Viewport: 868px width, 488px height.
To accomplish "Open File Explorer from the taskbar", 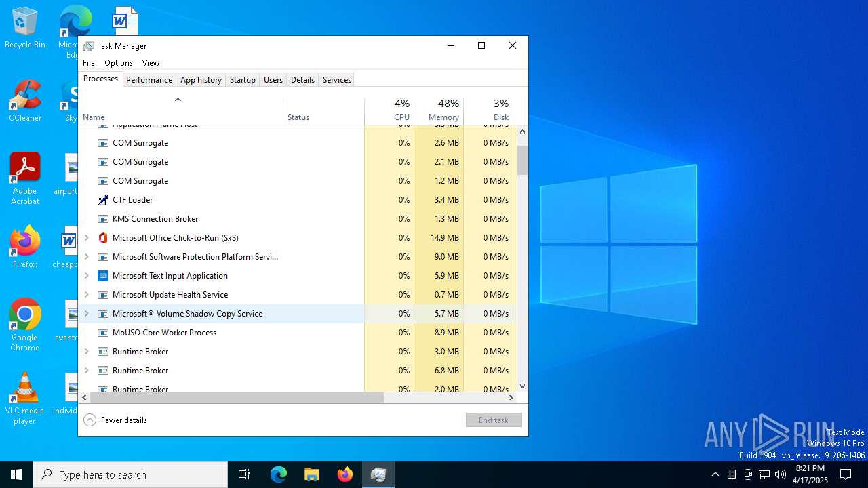I will click(x=312, y=474).
